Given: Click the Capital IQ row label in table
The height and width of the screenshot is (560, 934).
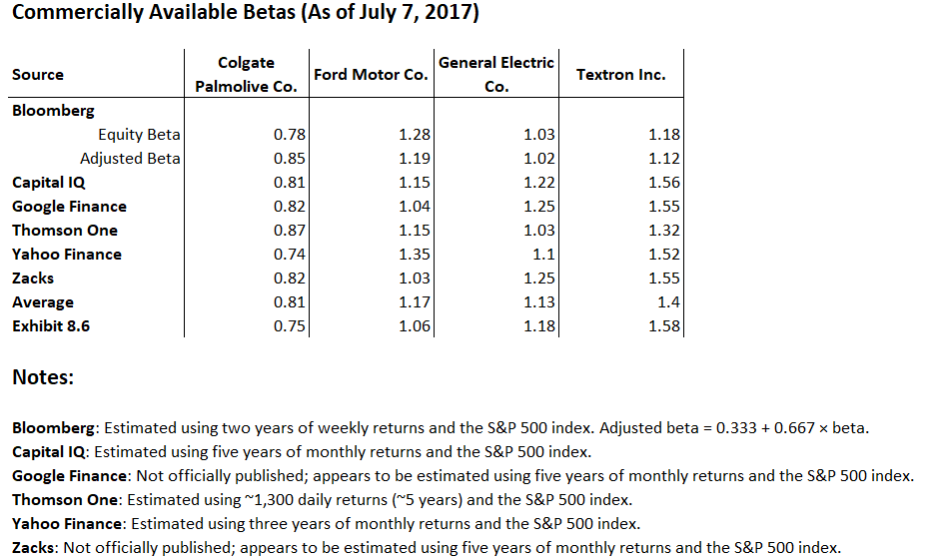Looking at the screenshot, I should tap(49, 183).
